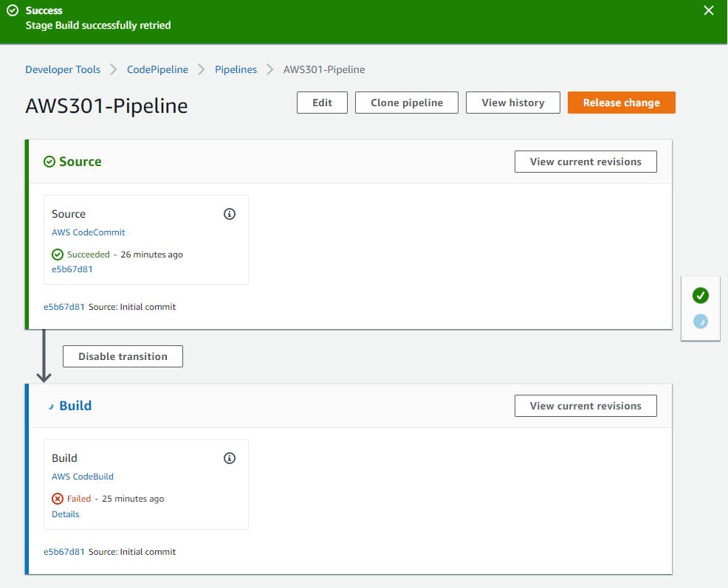
Task: Click the Build stage in-progress spinner icon
Action: pos(51,407)
